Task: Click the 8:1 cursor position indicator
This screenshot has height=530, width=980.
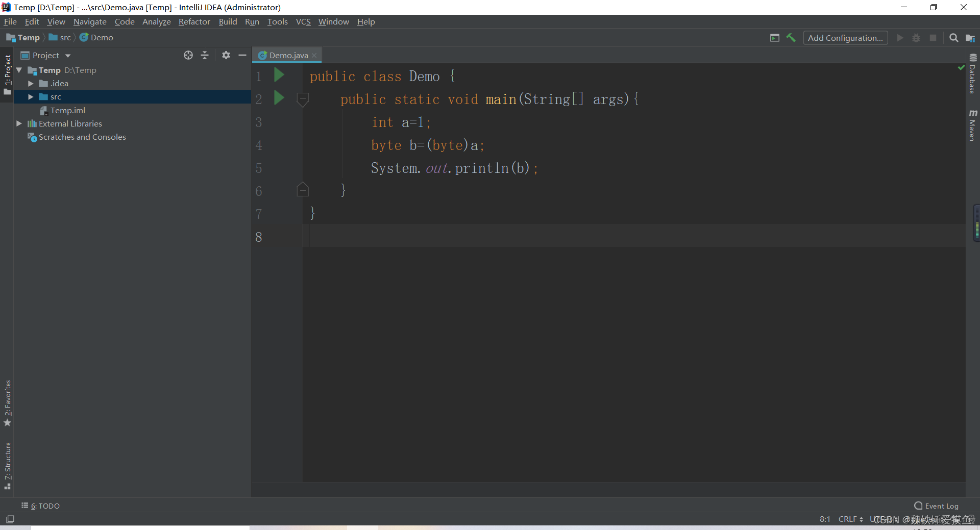Action: (x=825, y=519)
